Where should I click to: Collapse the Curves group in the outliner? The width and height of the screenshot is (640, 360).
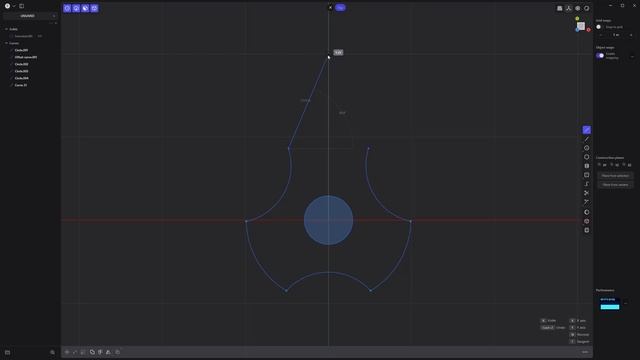tap(7, 43)
